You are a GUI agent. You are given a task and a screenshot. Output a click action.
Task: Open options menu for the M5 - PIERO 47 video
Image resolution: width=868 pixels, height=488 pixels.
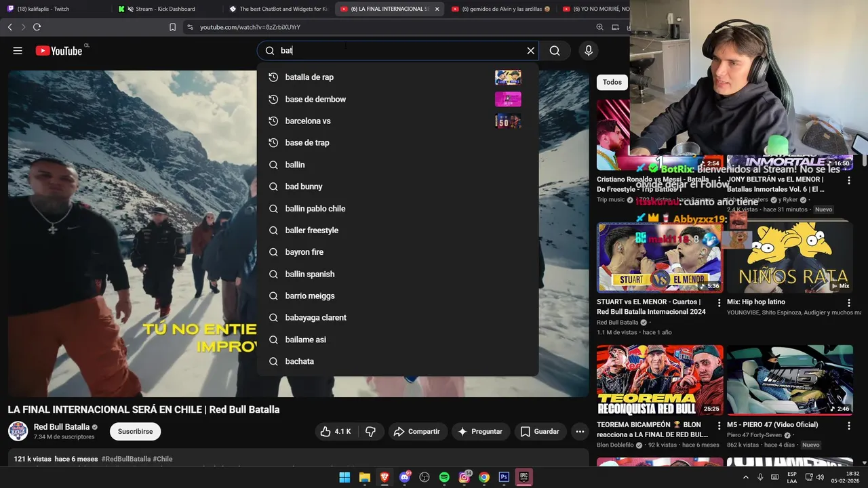[x=848, y=425]
